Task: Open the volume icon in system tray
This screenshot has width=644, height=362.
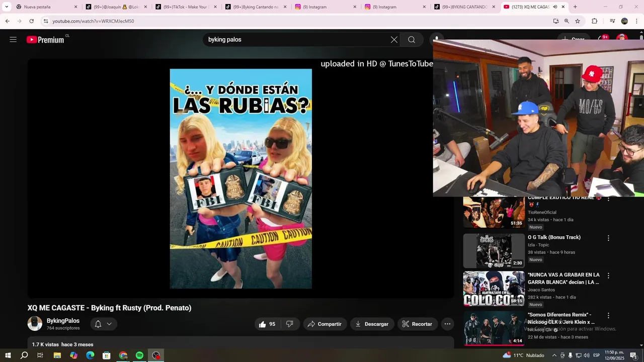Action: point(586,355)
